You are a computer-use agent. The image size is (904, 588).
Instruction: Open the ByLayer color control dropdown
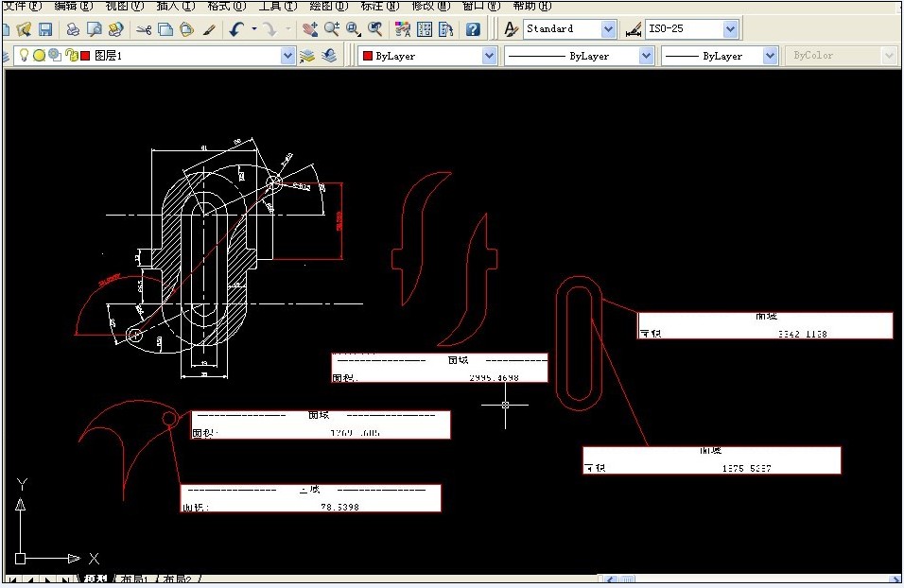click(x=489, y=56)
